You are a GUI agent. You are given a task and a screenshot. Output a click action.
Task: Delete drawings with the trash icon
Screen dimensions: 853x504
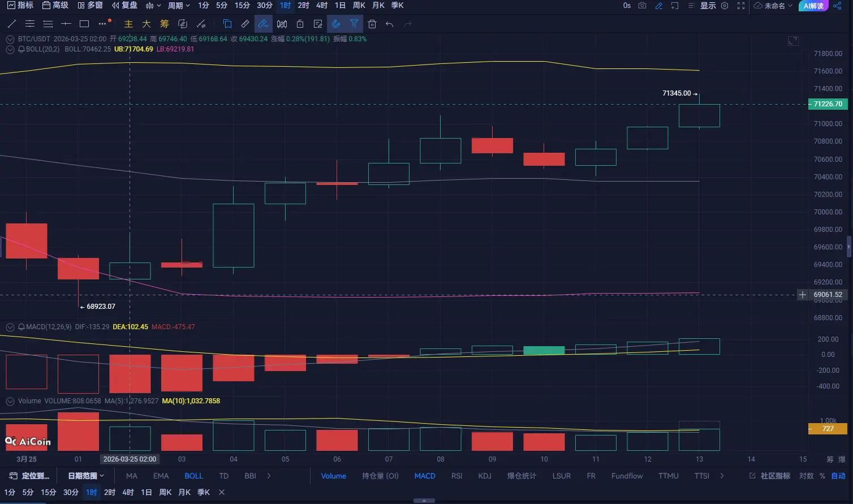click(x=372, y=24)
